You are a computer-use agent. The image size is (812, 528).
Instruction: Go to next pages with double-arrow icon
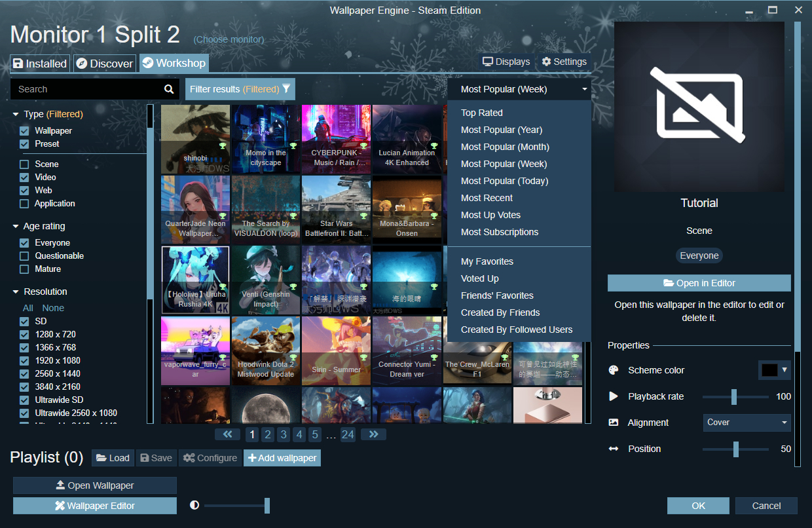(x=373, y=434)
